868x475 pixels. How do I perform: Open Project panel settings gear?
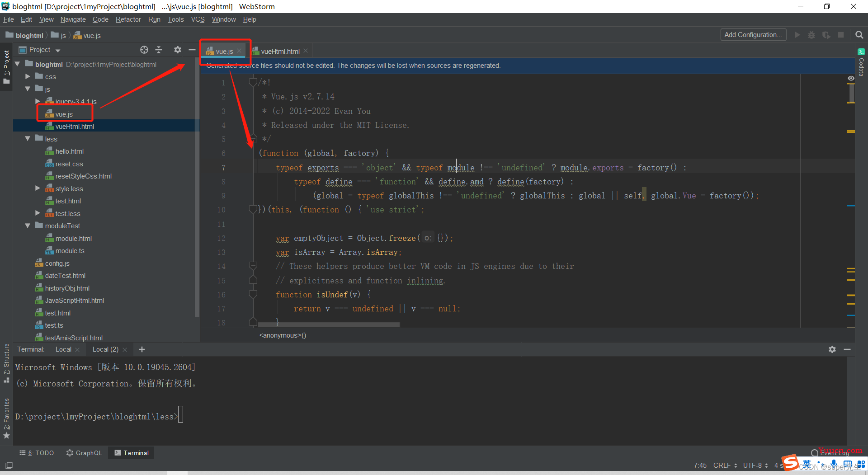point(178,50)
